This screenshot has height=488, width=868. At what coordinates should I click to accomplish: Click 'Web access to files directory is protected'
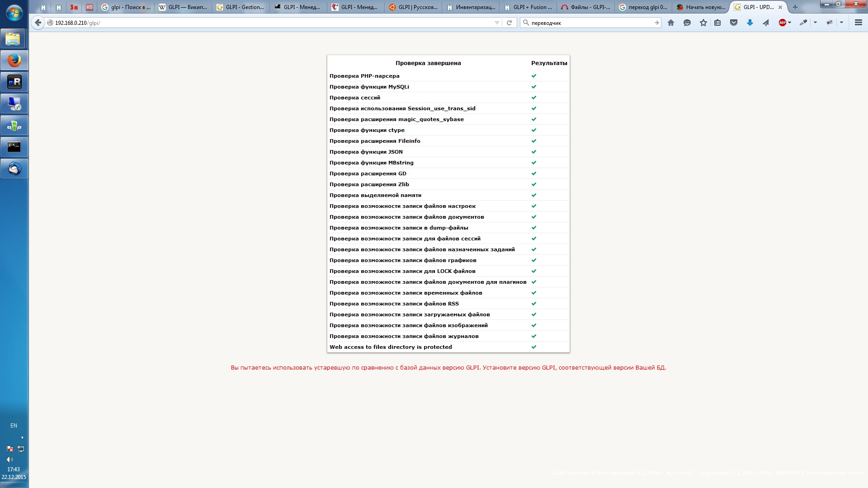pyautogui.click(x=391, y=347)
